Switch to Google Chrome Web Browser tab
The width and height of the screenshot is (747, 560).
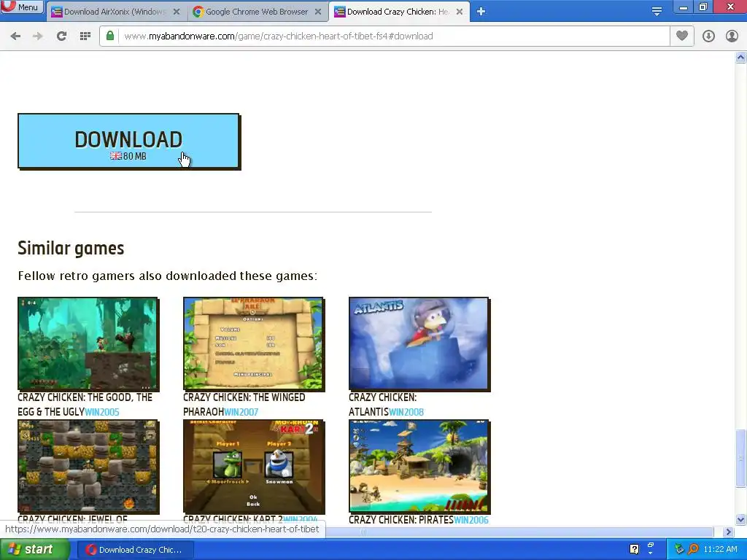point(258,12)
